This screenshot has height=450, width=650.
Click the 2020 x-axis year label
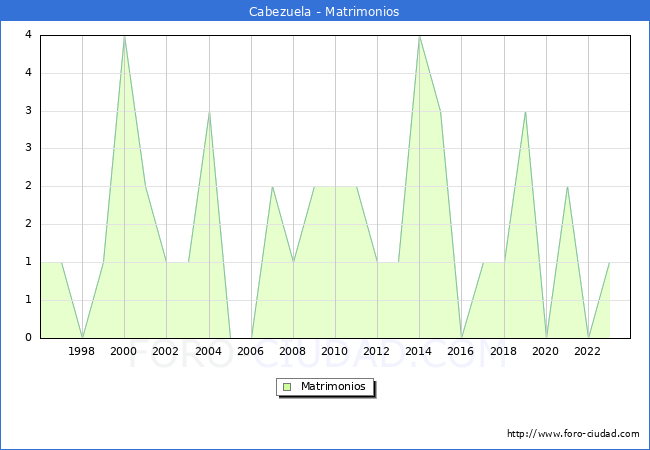[x=546, y=351]
